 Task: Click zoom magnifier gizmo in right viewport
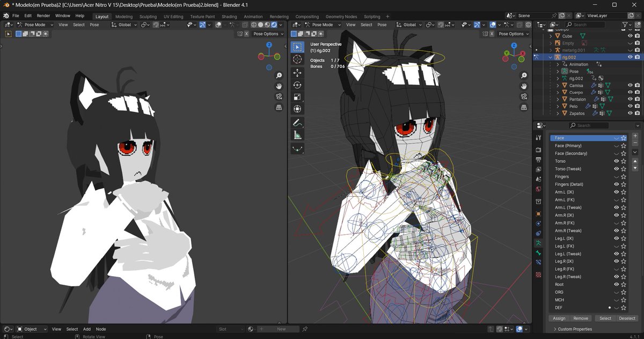click(x=524, y=76)
